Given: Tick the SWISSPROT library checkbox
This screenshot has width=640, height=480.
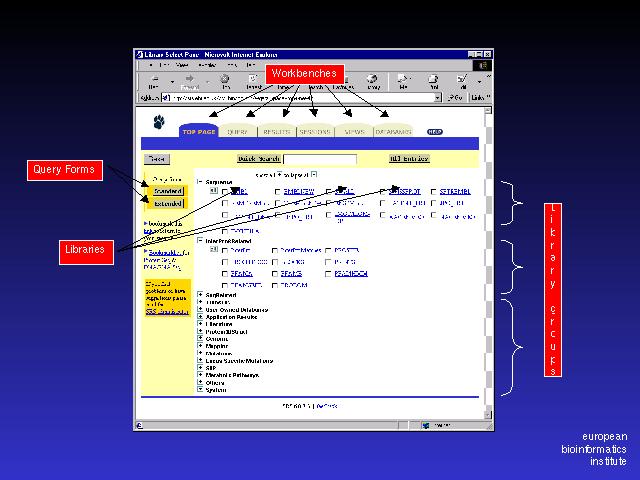Looking at the screenshot, I should (x=384, y=190).
